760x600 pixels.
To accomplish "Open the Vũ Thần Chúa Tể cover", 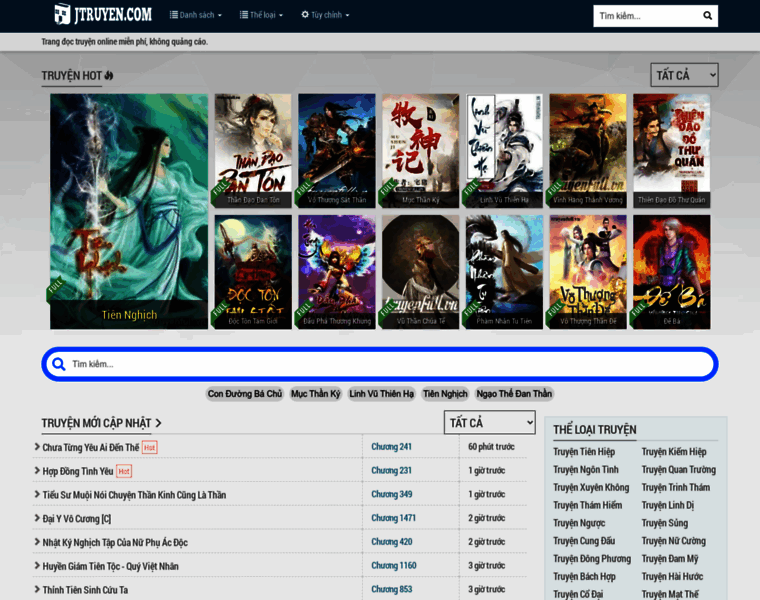I will (x=420, y=272).
